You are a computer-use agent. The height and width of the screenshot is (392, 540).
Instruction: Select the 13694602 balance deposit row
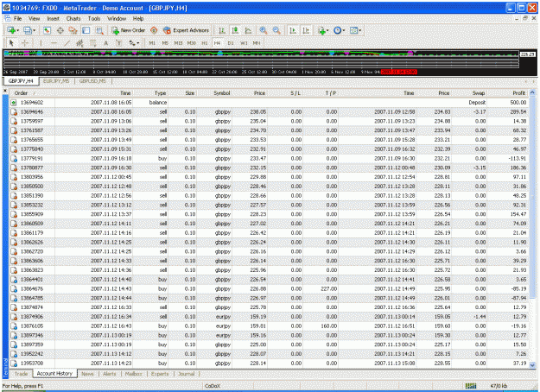point(269,103)
